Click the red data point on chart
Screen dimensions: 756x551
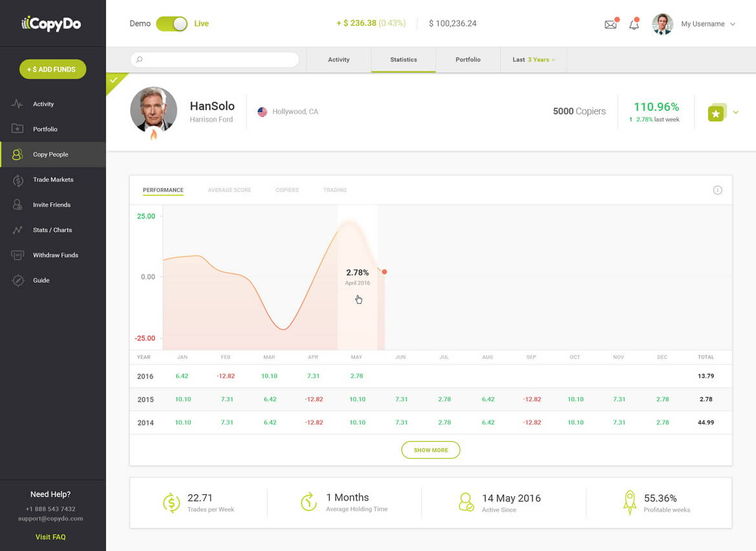(x=384, y=272)
